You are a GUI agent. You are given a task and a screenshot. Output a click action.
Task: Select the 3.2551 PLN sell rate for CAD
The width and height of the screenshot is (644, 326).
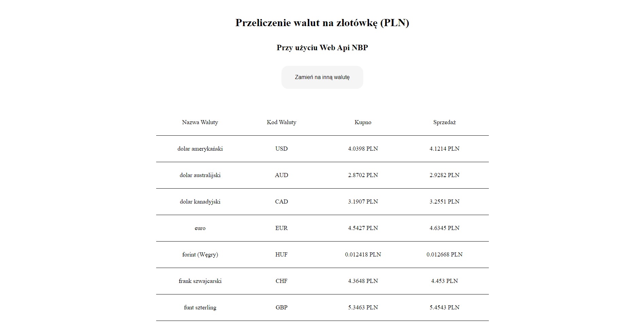tap(444, 202)
